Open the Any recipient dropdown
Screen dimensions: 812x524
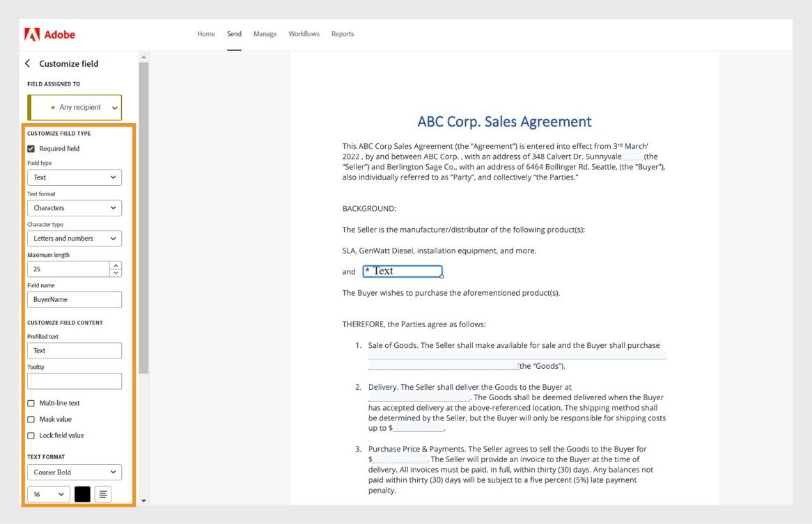75,108
